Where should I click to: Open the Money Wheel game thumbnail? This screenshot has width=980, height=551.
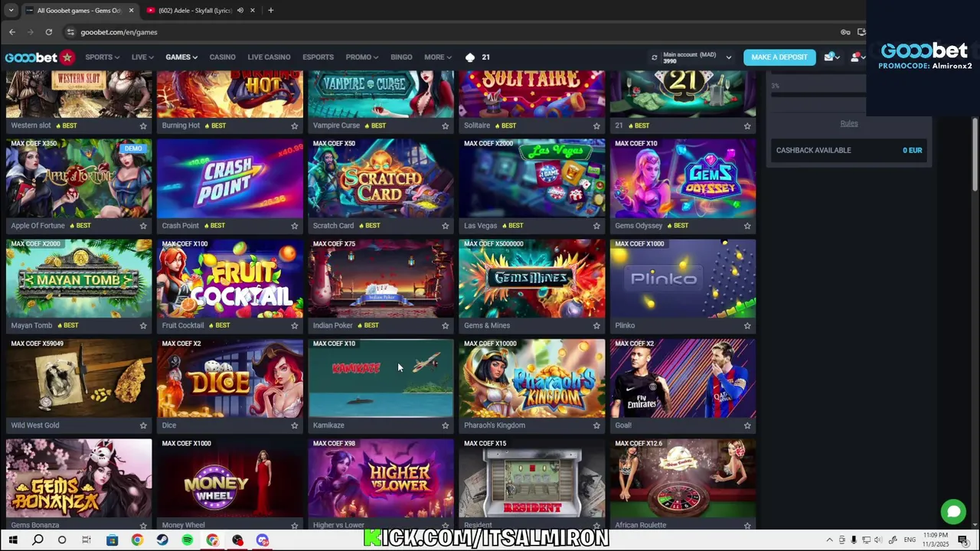pos(230,478)
